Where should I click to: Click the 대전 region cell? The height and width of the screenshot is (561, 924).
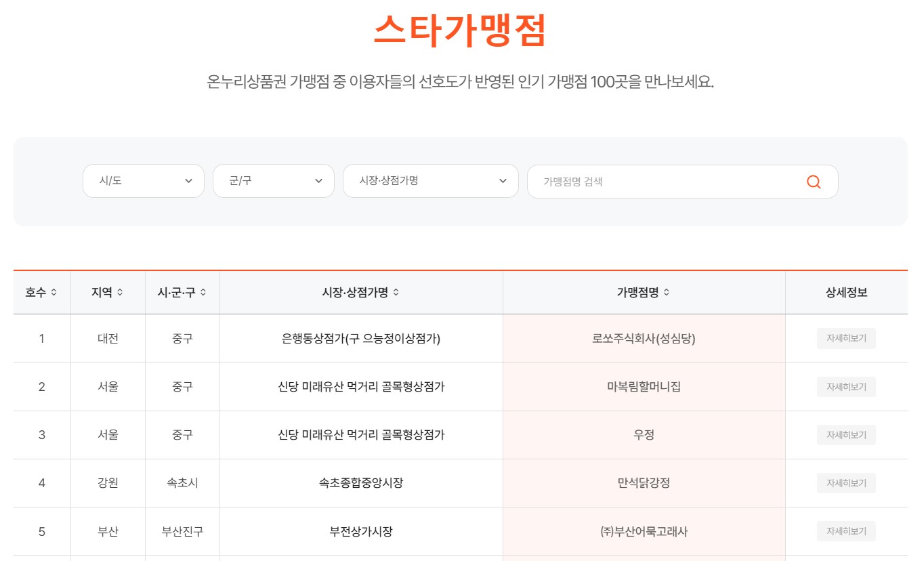click(x=108, y=339)
